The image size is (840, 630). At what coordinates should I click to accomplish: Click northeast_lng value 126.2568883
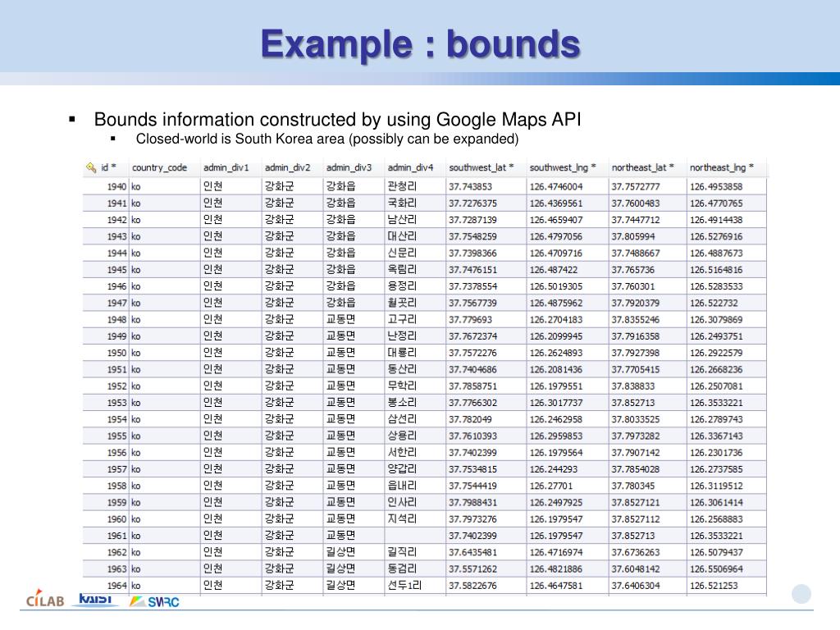coord(716,519)
